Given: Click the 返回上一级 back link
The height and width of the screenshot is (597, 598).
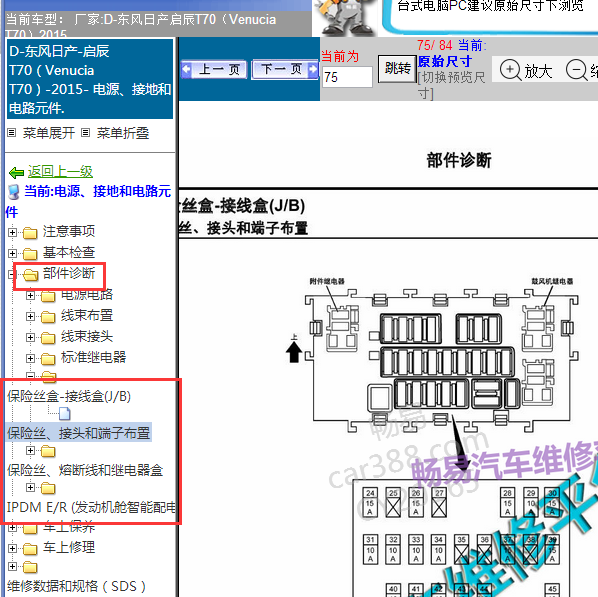Looking at the screenshot, I should point(60,171).
